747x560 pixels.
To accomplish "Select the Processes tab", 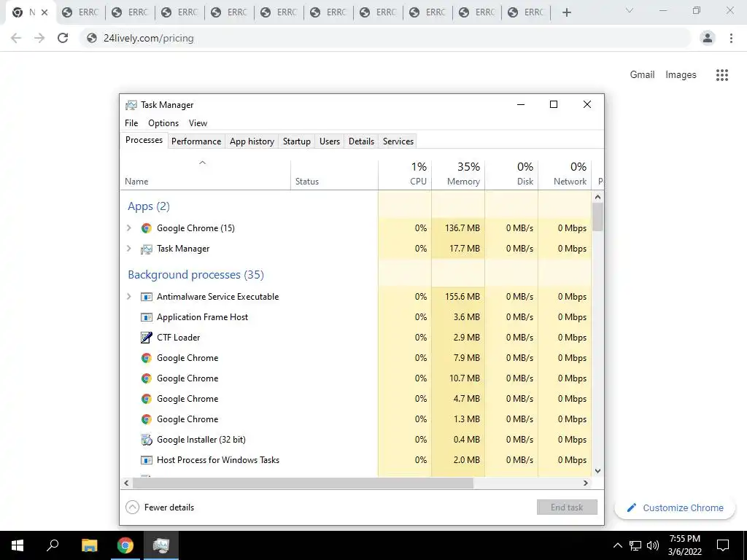I will tap(144, 140).
